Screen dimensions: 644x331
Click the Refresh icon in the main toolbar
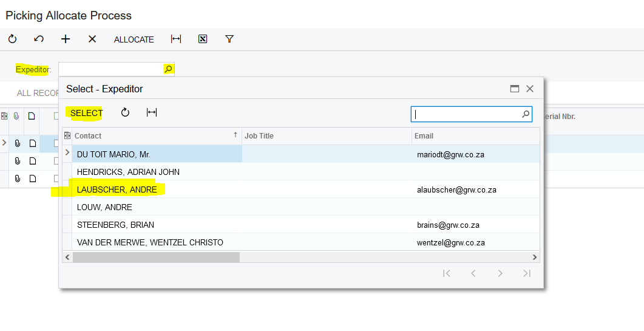[12, 39]
